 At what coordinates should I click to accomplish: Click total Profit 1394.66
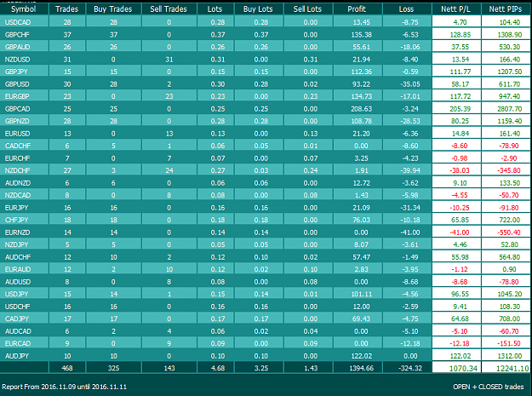point(362,368)
